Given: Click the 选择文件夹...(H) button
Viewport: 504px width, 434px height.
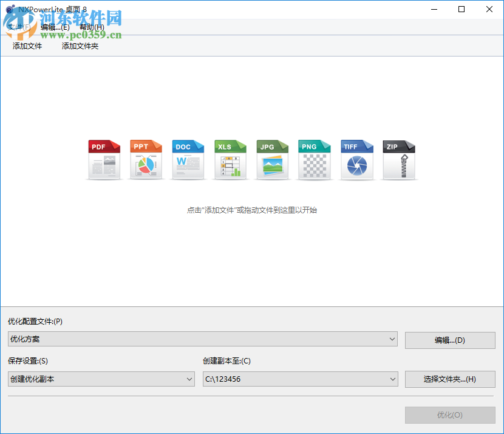Looking at the screenshot, I should pyautogui.click(x=450, y=379).
